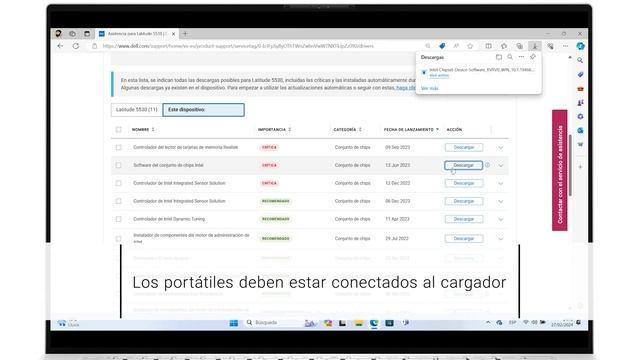Open the Shopping tag icon in the Edge sidebar
The image size is (640, 360).
580,74
